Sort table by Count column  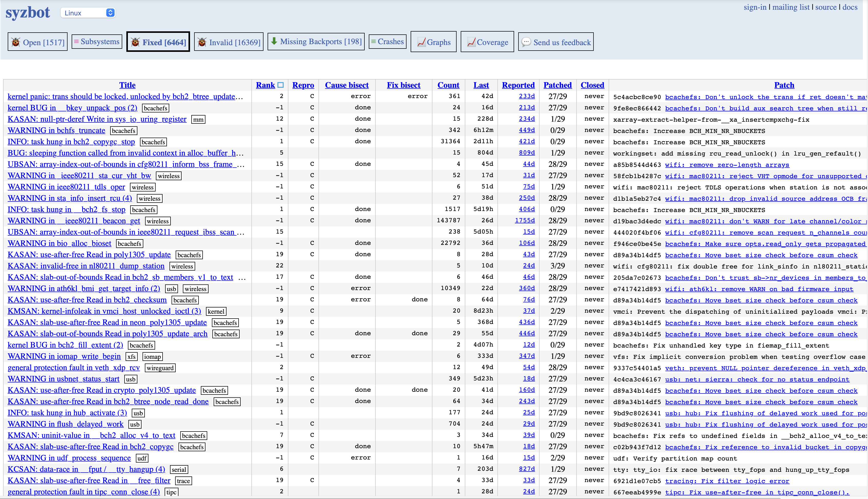[x=448, y=85]
